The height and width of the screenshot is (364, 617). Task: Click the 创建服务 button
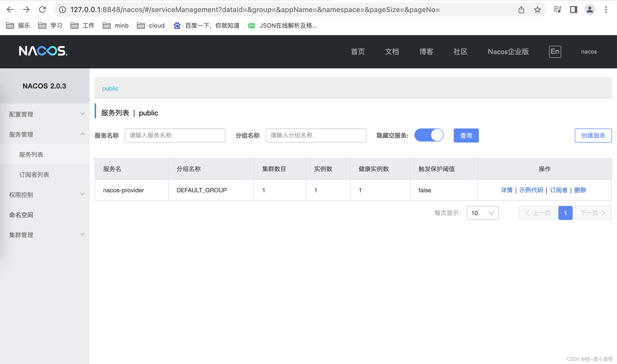pos(593,135)
